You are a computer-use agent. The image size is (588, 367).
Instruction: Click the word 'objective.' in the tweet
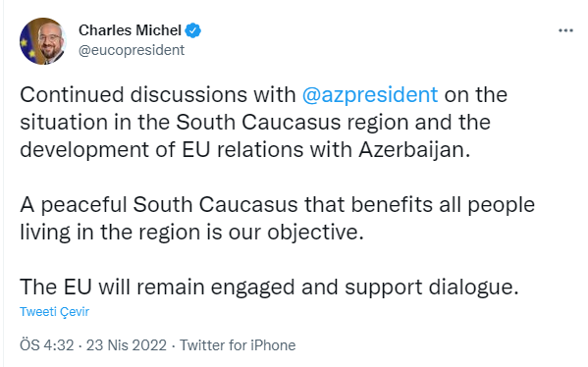(315, 233)
